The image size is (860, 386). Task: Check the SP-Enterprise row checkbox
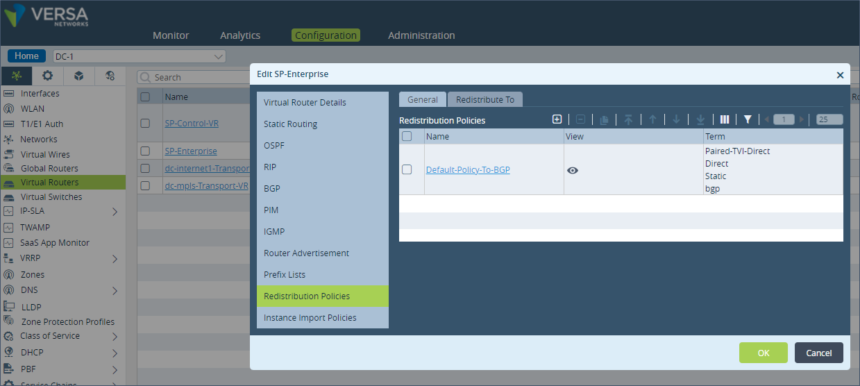point(145,151)
